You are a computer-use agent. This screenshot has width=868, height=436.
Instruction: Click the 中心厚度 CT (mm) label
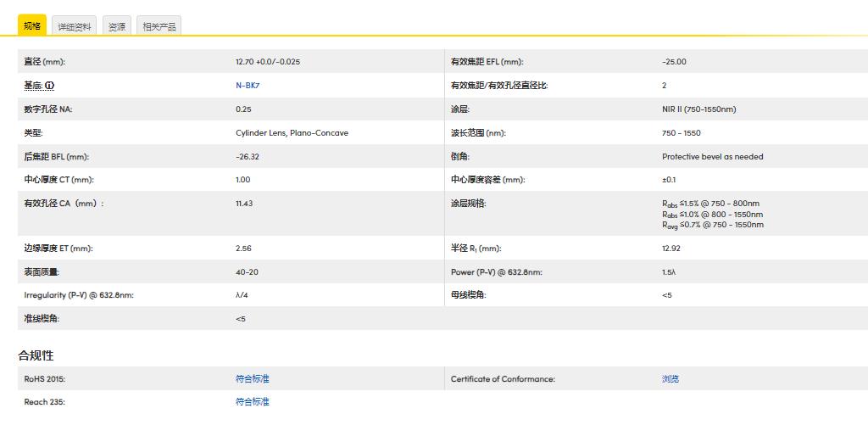pyautogui.click(x=58, y=180)
